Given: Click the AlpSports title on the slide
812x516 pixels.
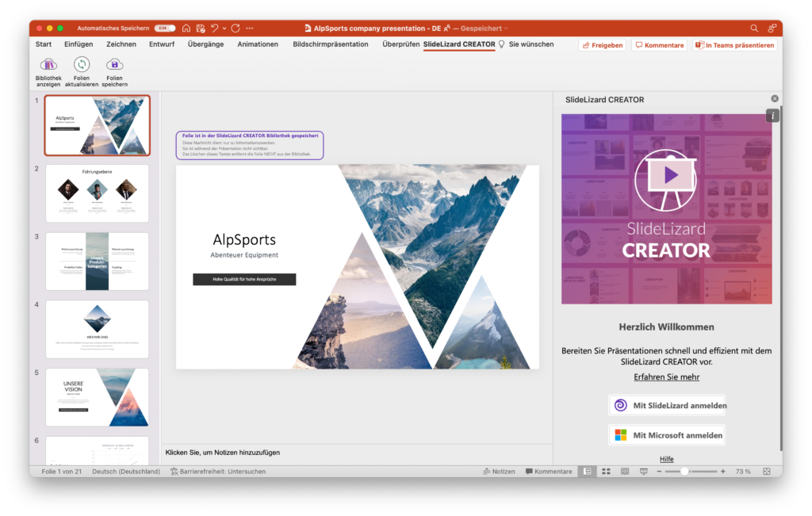Looking at the screenshot, I should pos(244,239).
